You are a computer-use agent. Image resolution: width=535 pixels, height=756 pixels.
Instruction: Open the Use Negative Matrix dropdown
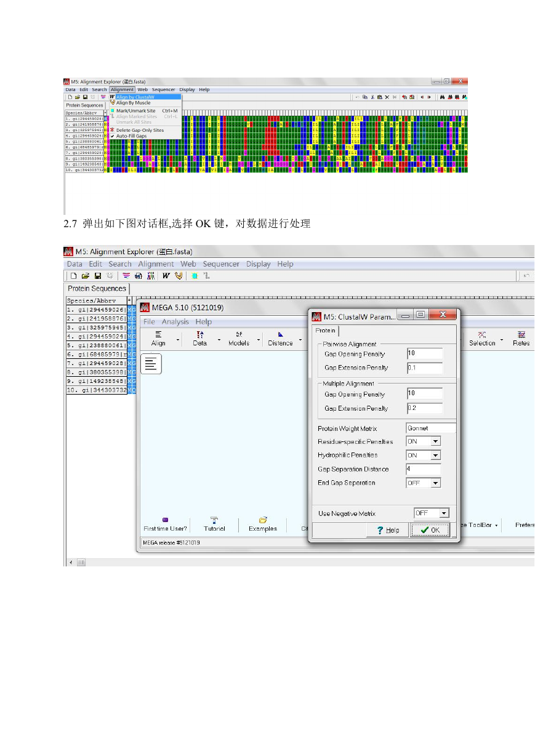[444, 513]
